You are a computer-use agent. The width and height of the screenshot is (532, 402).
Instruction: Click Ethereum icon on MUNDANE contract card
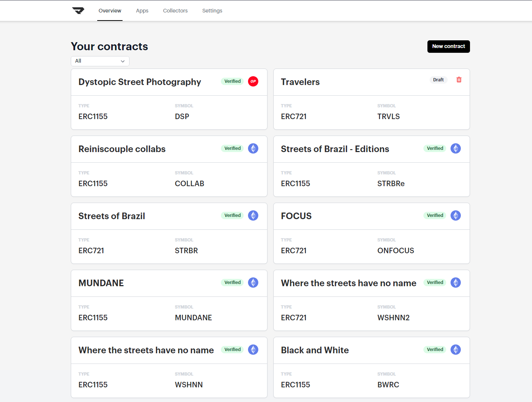[253, 283]
